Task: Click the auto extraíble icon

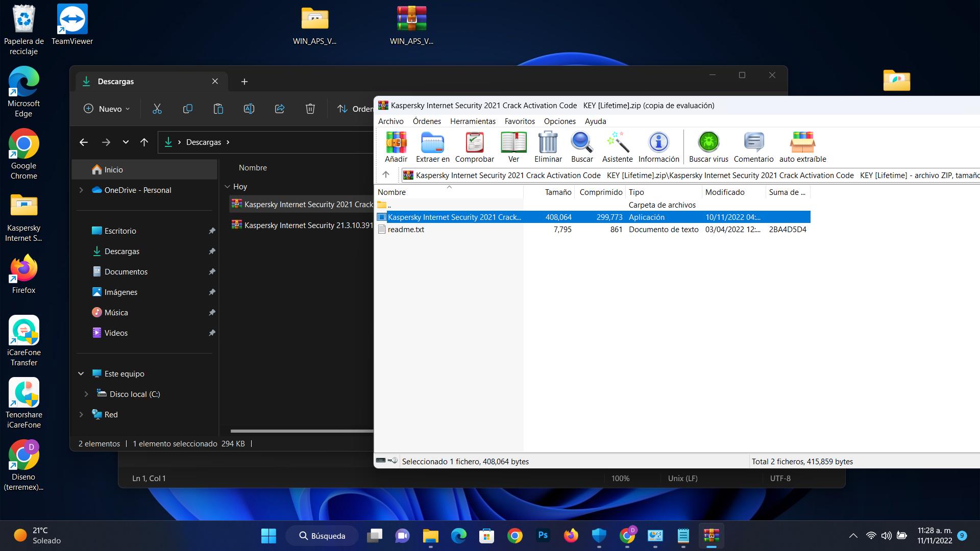Action: (x=802, y=146)
